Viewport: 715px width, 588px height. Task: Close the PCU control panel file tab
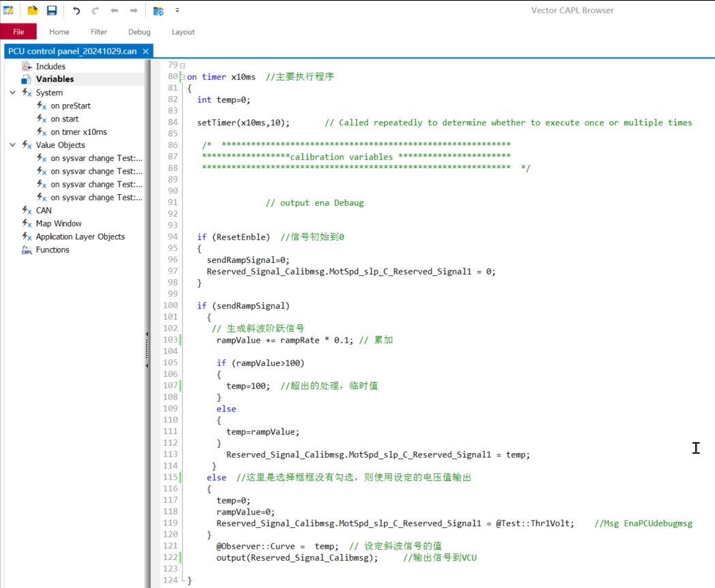146,51
